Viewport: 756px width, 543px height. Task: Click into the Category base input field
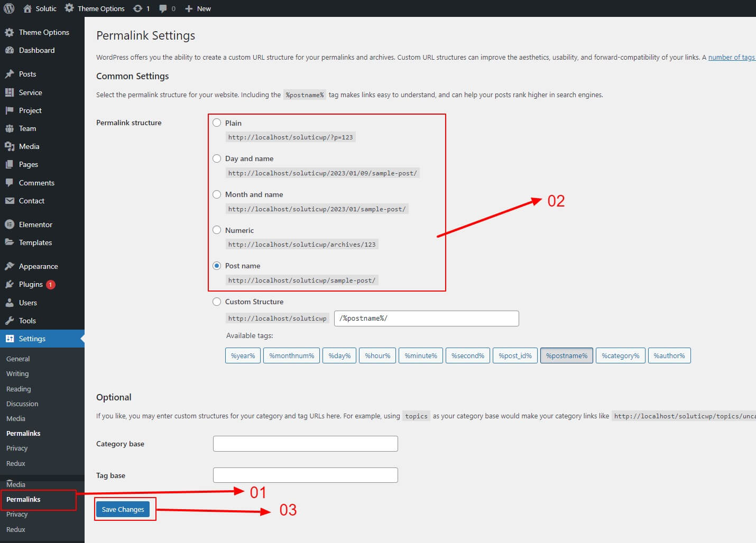coord(305,444)
